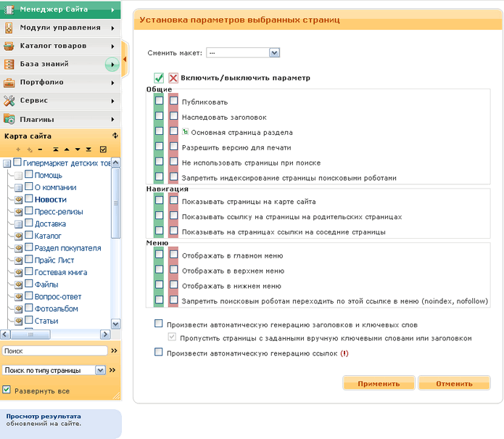Open the Сменить макет dropdown

pos(274,52)
